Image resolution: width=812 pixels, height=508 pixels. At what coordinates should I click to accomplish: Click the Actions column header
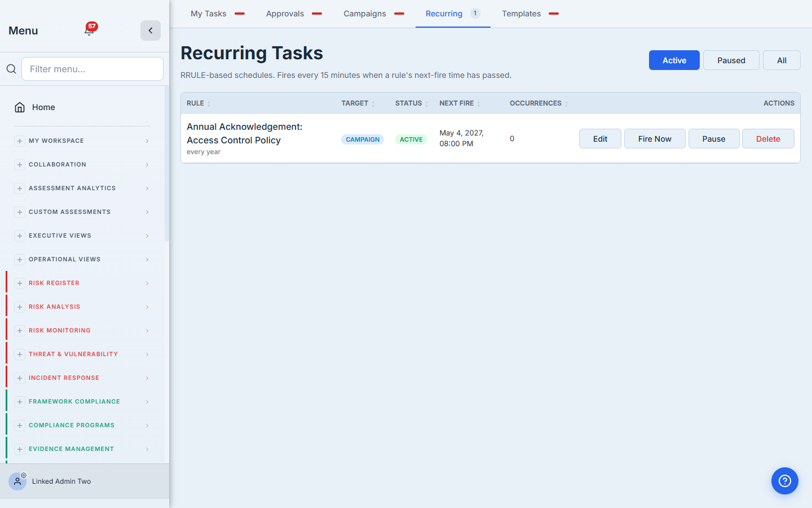point(779,103)
